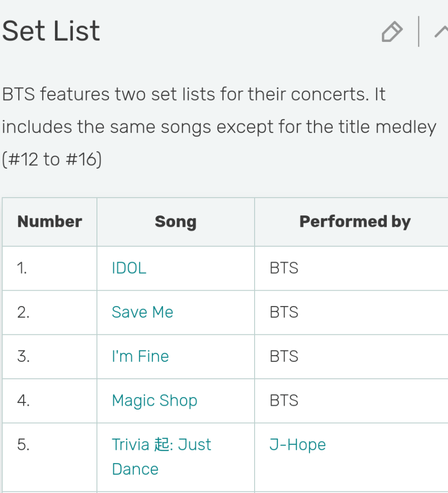Click the number 5. cell in the table
The image size is (448, 493).
coord(23,444)
